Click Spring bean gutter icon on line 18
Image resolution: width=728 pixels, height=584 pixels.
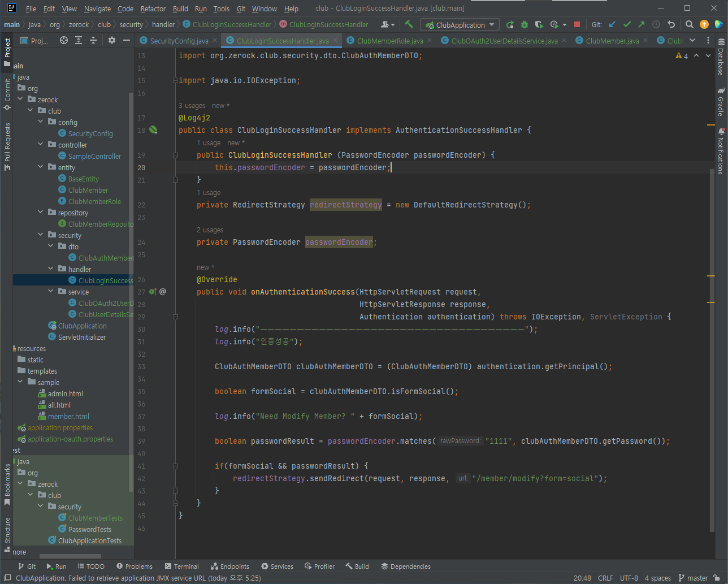pyautogui.click(x=153, y=130)
